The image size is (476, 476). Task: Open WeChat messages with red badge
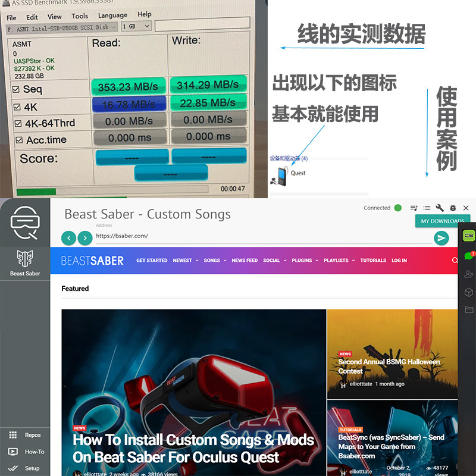tap(469, 256)
